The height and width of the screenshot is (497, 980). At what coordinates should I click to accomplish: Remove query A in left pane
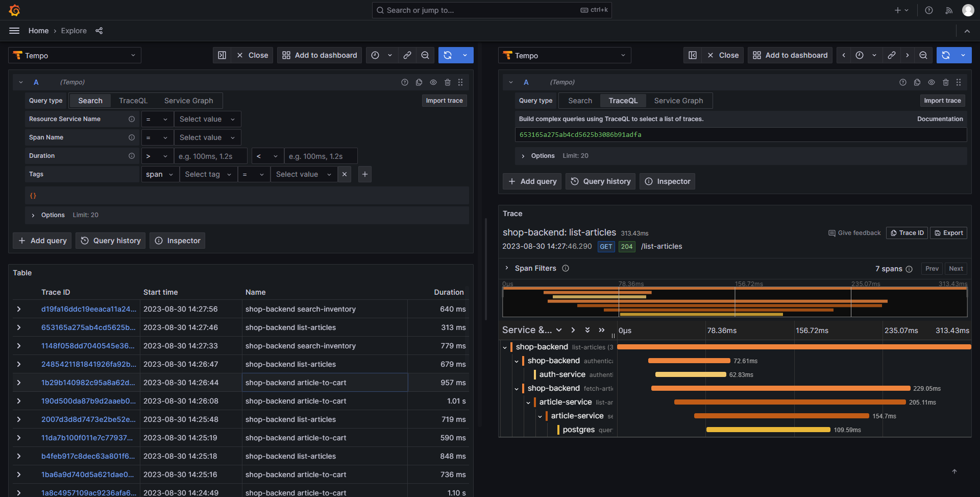click(448, 82)
